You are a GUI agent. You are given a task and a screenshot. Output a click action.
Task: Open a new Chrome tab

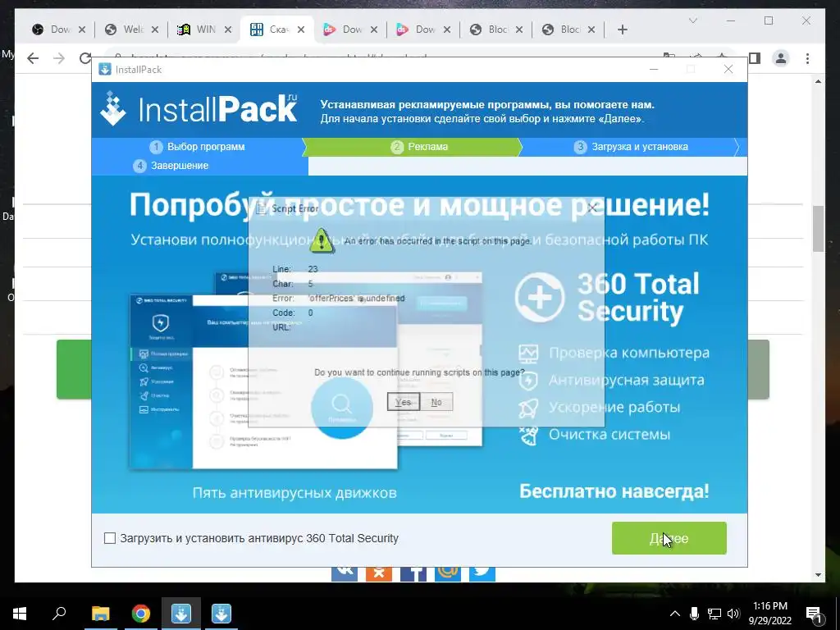[622, 30]
